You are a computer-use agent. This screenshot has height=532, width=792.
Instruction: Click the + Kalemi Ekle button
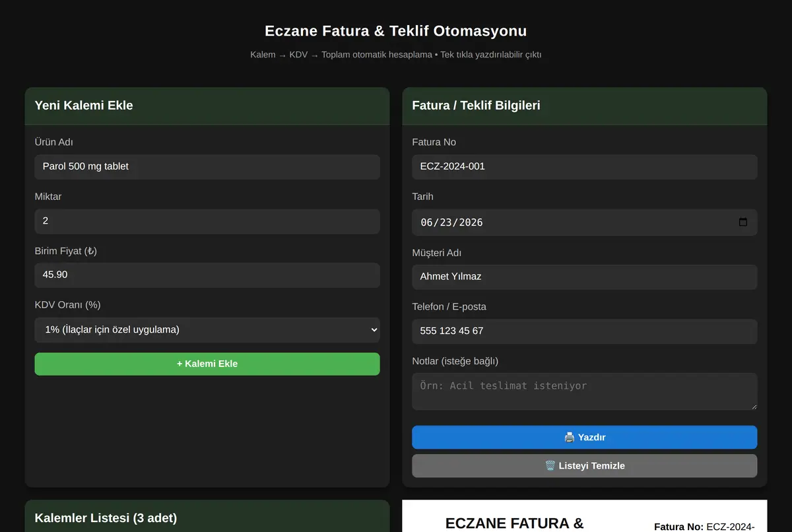tap(207, 364)
